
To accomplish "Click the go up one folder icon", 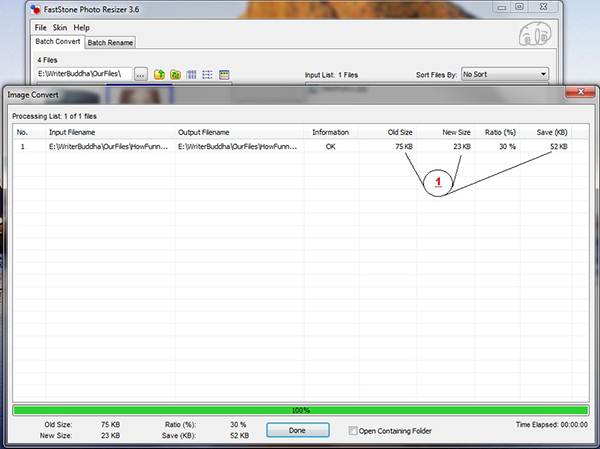I will coord(159,74).
